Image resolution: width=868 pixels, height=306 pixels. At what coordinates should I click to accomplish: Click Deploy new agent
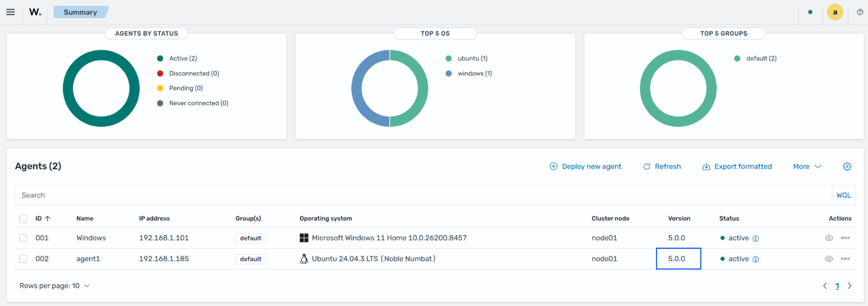(585, 166)
